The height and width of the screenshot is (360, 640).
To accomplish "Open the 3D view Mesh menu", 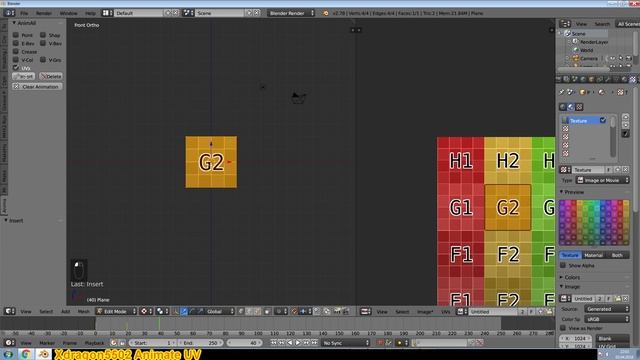I will point(83,311).
